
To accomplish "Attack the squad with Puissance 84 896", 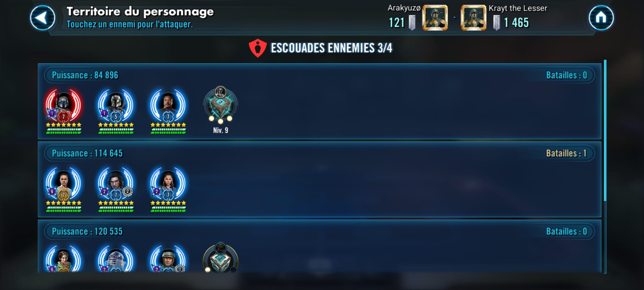I will [319, 101].
